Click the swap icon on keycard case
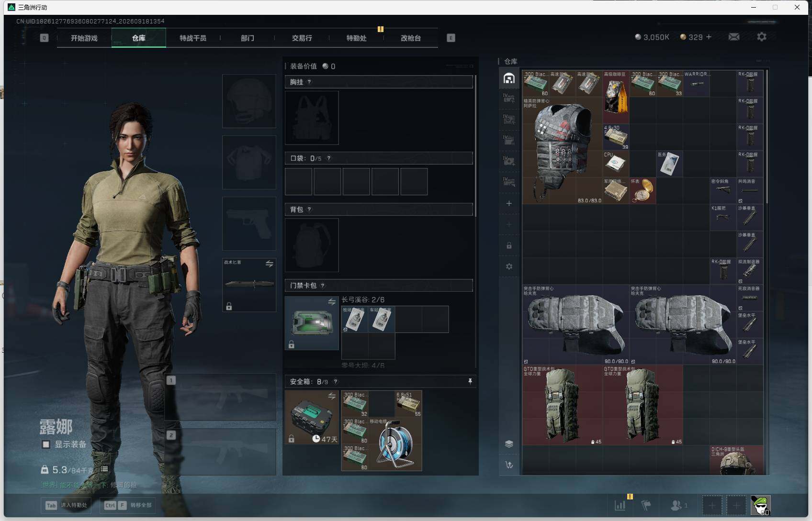Viewport: 812px width, 521px height. (331, 301)
